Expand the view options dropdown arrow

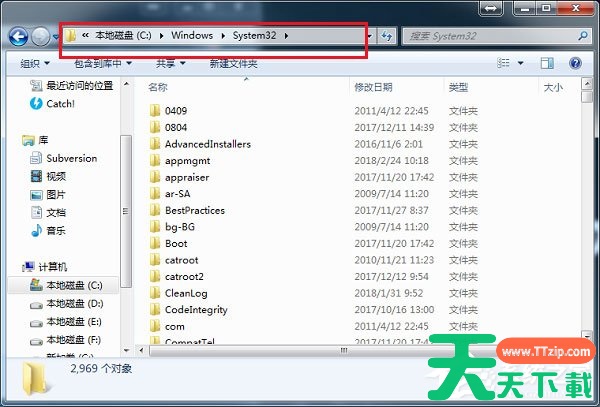[x=520, y=63]
